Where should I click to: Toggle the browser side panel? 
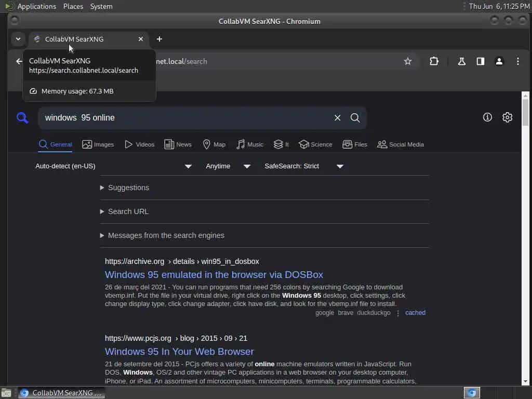(x=481, y=61)
